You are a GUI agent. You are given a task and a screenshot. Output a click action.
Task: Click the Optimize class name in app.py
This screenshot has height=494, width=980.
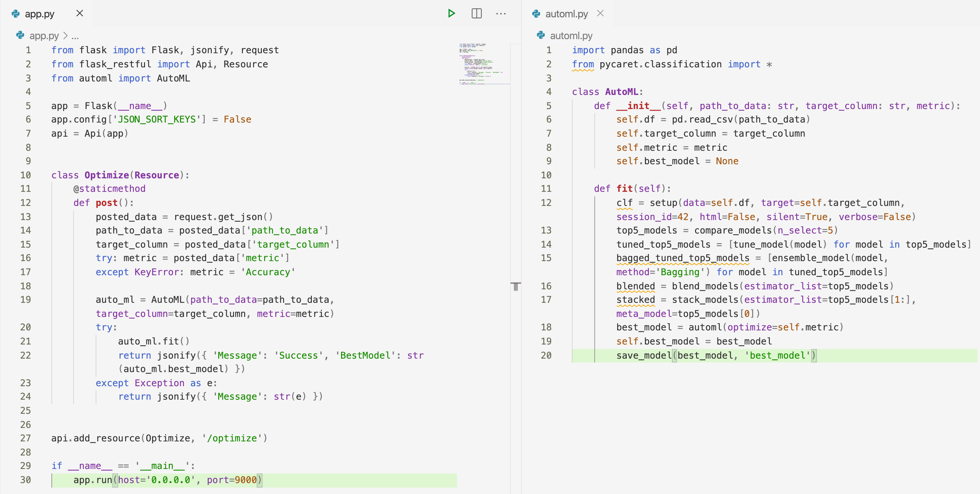[x=107, y=175]
